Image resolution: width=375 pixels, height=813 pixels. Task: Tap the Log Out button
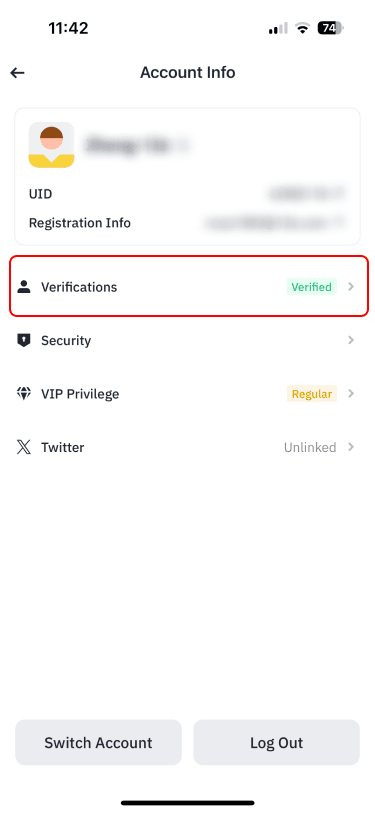tap(276, 742)
